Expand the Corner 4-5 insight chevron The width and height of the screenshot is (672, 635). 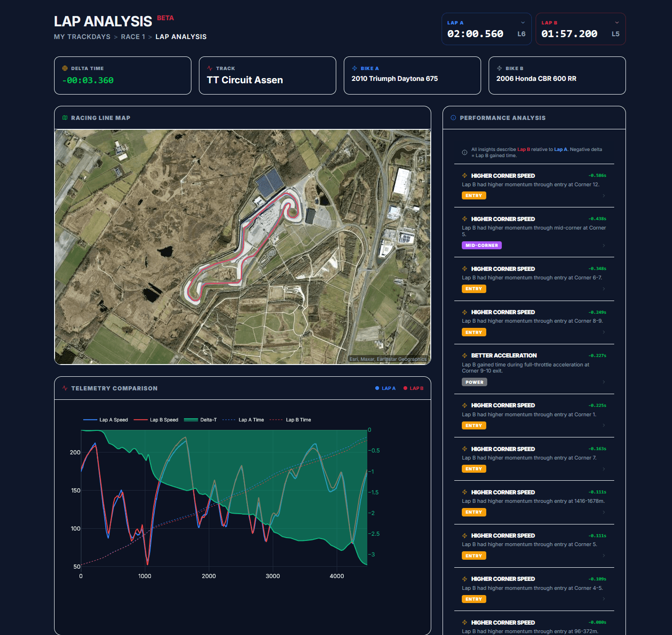pyautogui.click(x=604, y=599)
